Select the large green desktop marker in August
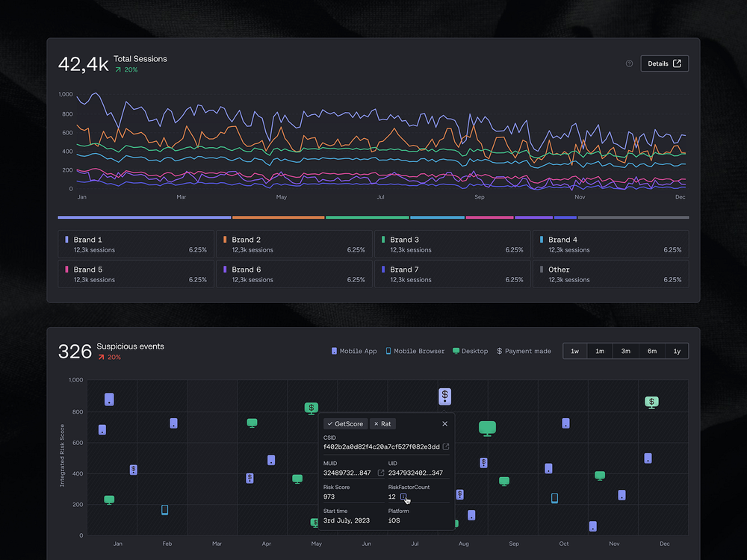Image resolution: width=747 pixels, height=560 pixels. tap(487, 429)
